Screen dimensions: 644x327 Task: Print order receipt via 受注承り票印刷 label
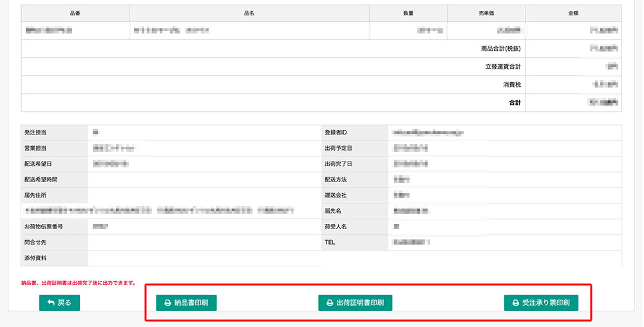pos(546,303)
